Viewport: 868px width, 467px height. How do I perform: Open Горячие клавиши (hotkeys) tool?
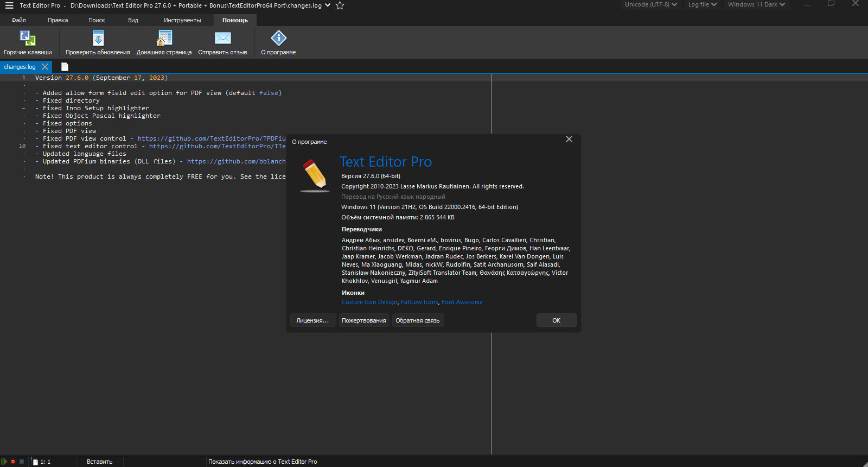[x=28, y=43]
